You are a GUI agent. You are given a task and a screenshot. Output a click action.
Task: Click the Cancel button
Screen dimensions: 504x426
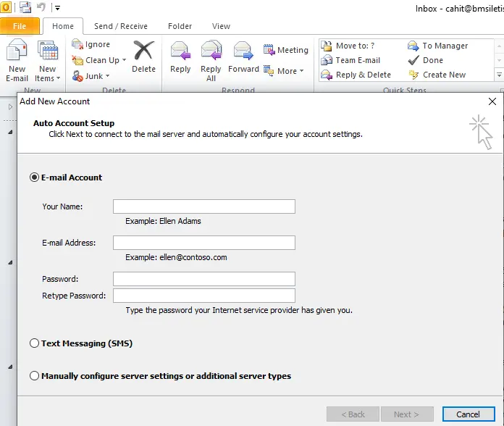pos(469,414)
